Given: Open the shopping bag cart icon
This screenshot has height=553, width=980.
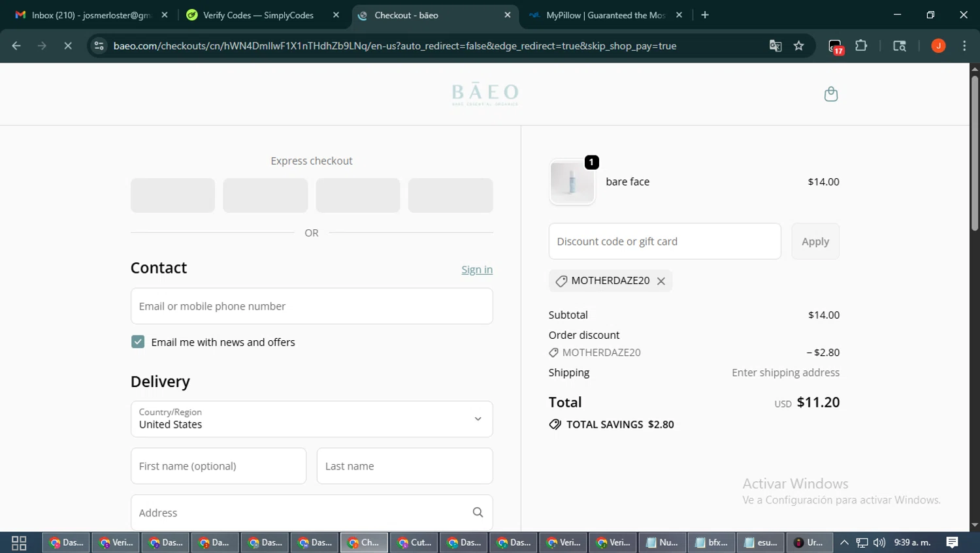Looking at the screenshot, I should pos(831,94).
